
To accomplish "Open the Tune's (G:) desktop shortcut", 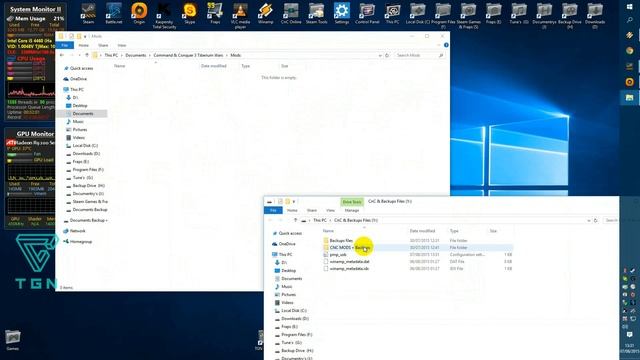I will click(519, 13).
